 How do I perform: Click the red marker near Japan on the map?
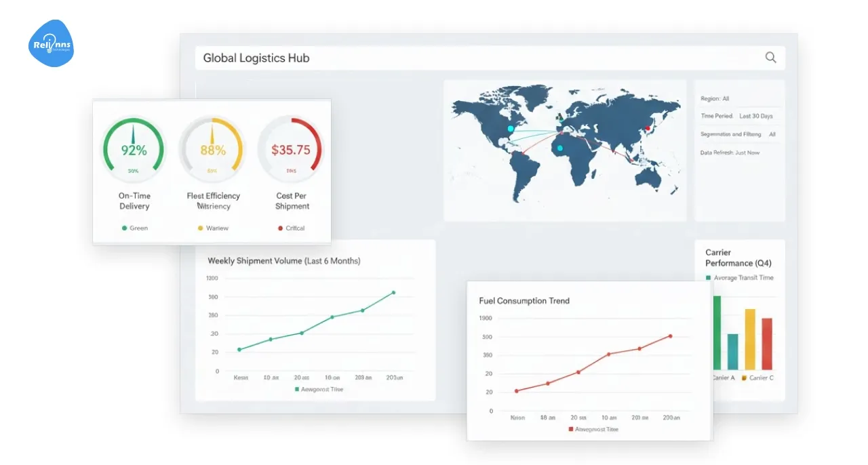click(646, 127)
